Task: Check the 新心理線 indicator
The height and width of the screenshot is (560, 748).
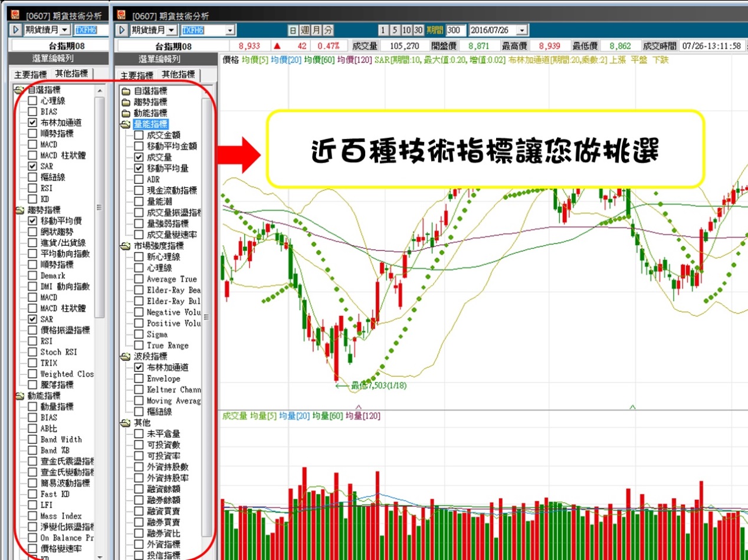Action: click(139, 257)
